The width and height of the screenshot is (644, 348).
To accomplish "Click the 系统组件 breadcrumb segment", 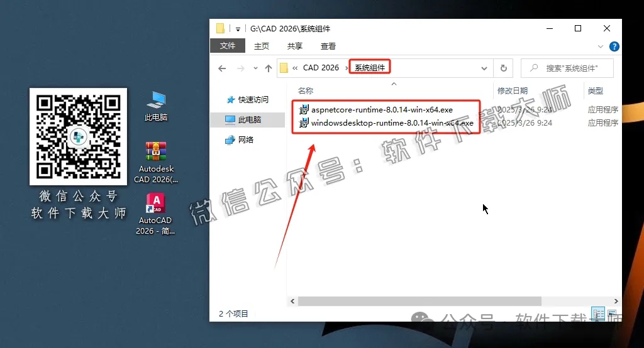I will pos(370,68).
